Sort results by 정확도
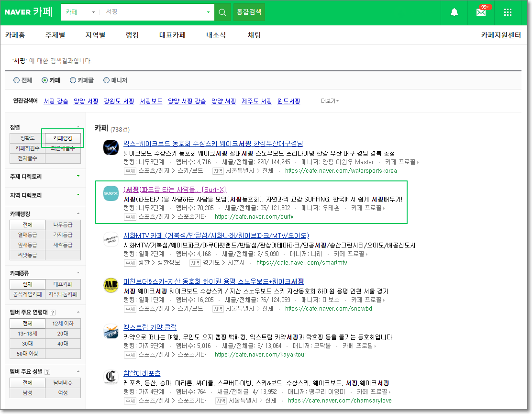This screenshot has height=414, width=532. pyautogui.click(x=27, y=138)
